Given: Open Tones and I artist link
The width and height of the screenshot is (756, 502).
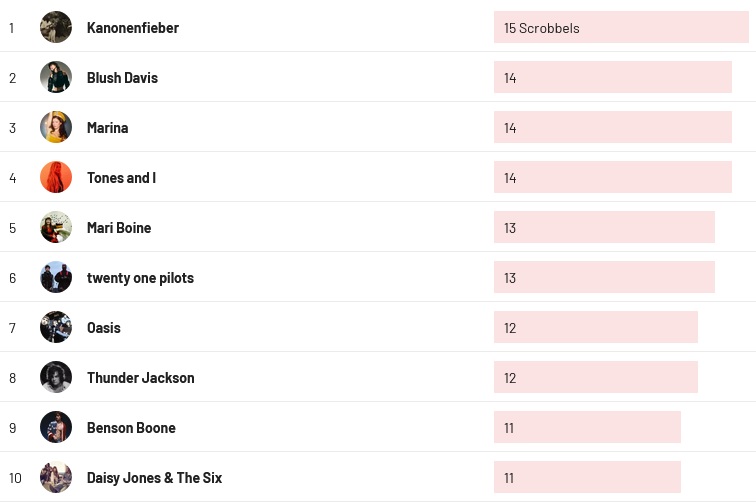Looking at the screenshot, I should pos(121,178).
